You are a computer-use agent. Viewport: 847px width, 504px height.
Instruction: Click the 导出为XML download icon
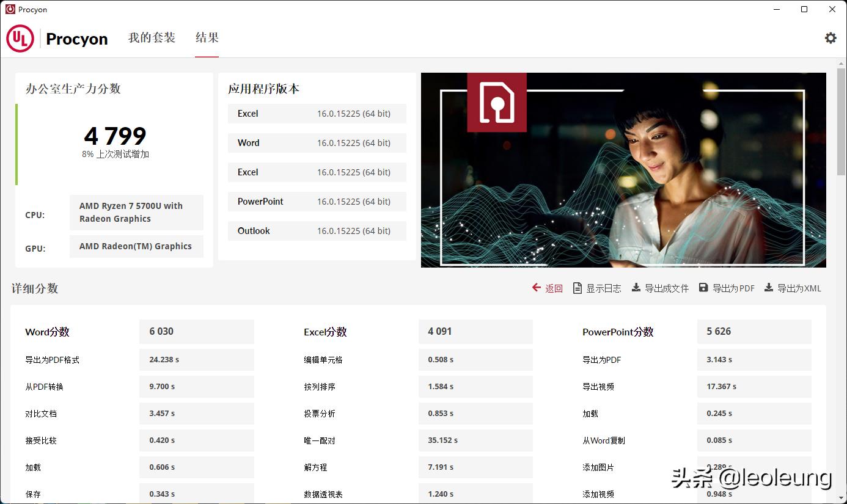click(x=769, y=288)
